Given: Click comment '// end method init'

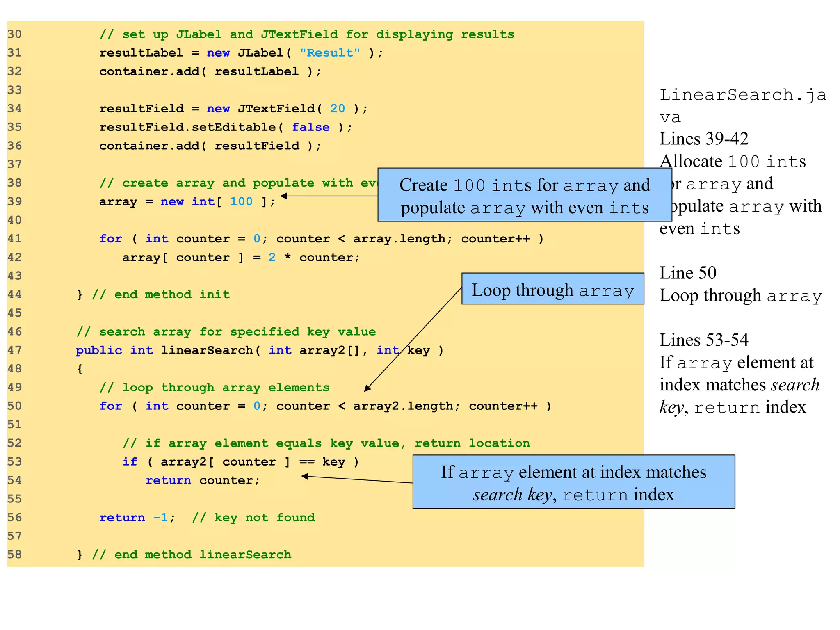Looking at the screenshot, I should [161, 294].
